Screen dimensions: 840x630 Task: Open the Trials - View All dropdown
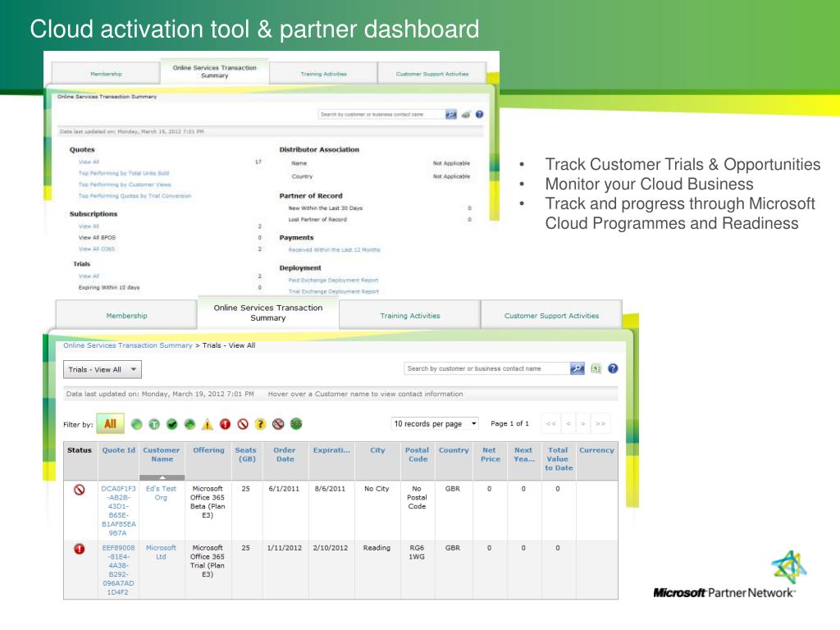(103, 370)
